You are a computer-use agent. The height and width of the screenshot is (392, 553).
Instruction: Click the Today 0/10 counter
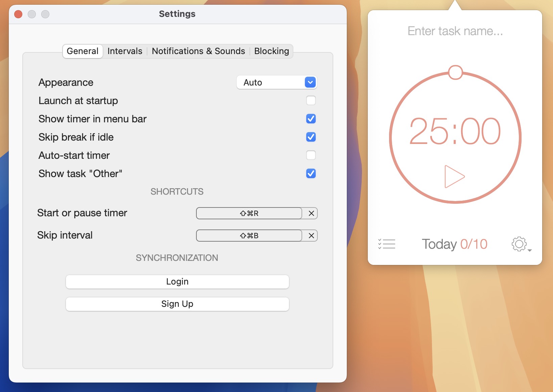(x=455, y=244)
